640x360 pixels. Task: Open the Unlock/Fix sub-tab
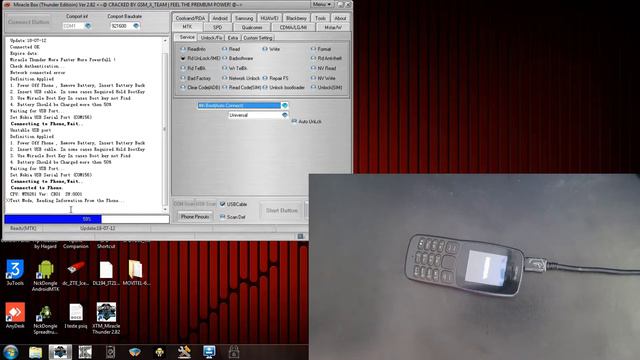211,38
